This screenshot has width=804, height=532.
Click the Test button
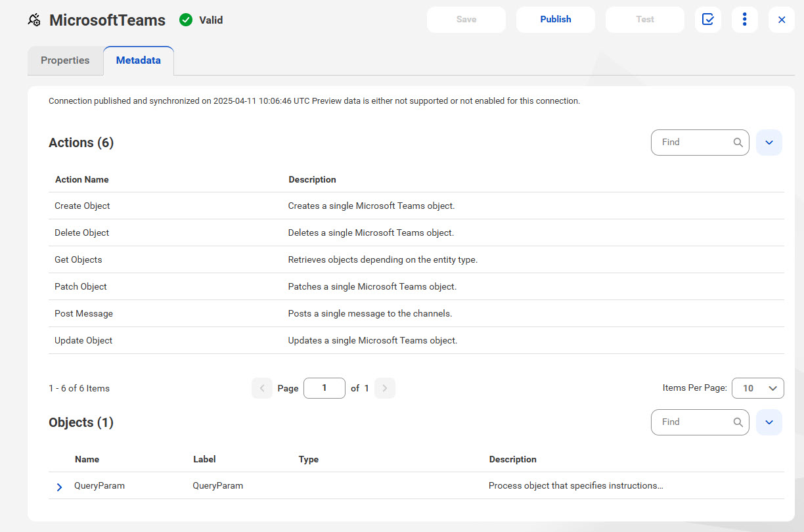[x=645, y=20]
